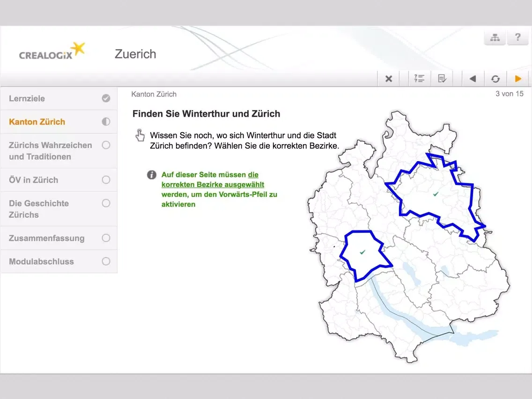532x399 pixels.
Task: Open the Modulabschluss chapter
Action: tap(59, 262)
